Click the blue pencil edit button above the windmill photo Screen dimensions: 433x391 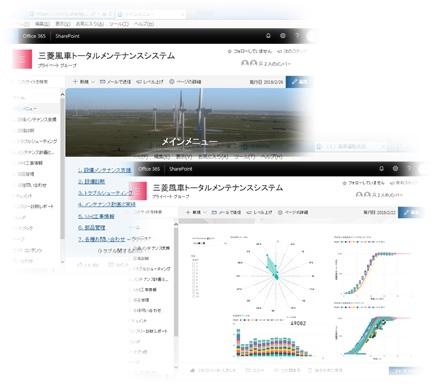(x=299, y=82)
